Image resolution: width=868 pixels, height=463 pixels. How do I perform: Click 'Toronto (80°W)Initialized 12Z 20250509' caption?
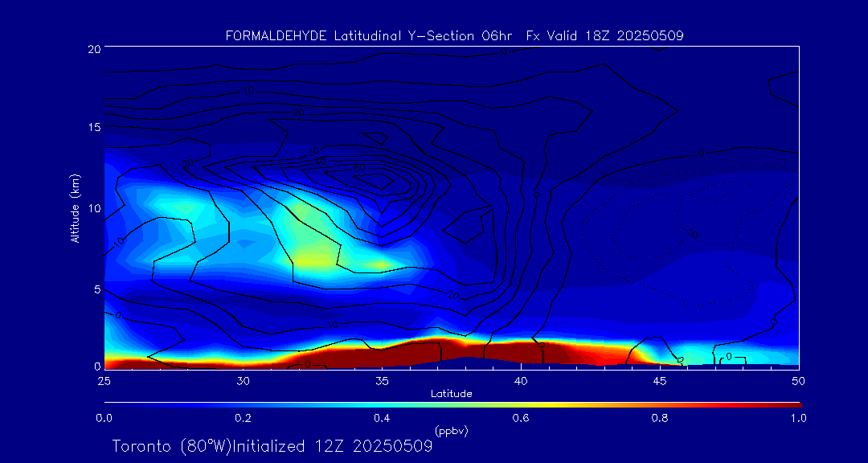(272, 446)
